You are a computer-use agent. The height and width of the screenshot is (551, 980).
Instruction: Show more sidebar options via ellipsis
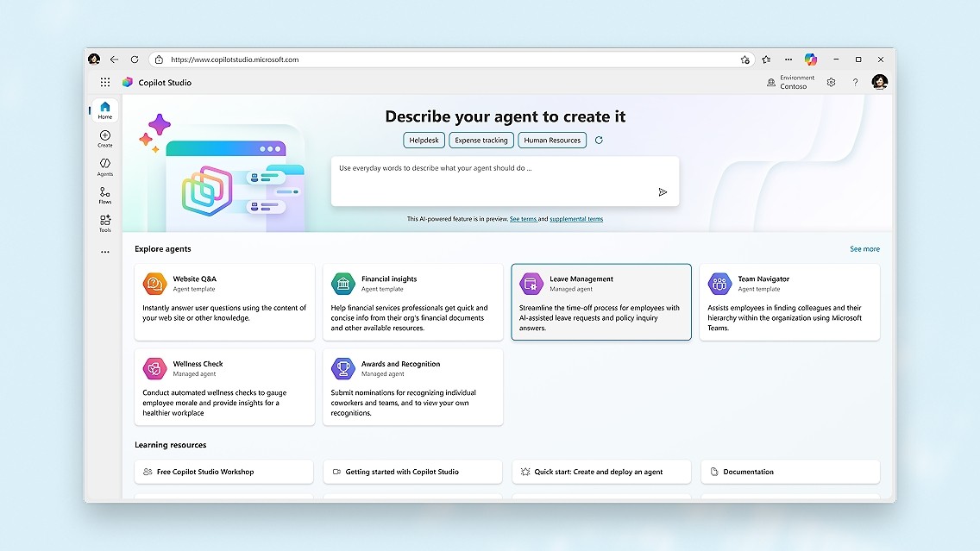click(x=105, y=252)
